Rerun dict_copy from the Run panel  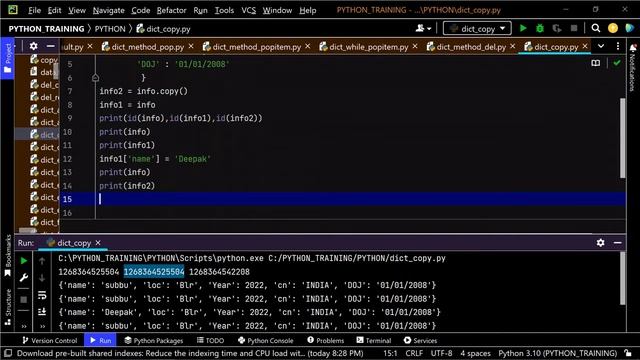24,260
